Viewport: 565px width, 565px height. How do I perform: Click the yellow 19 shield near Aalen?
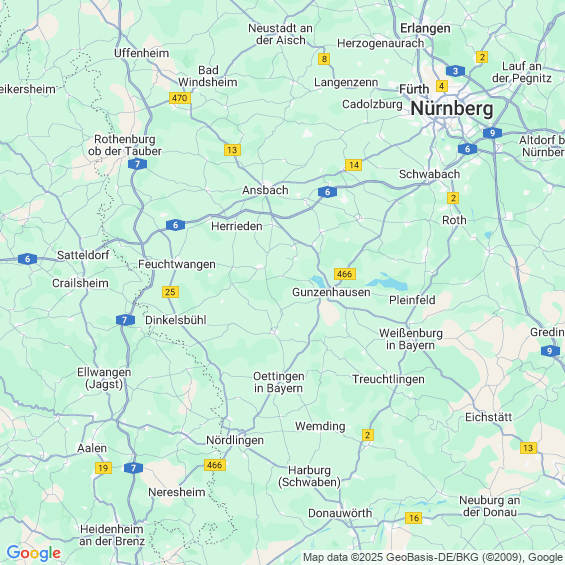[103, 468]
